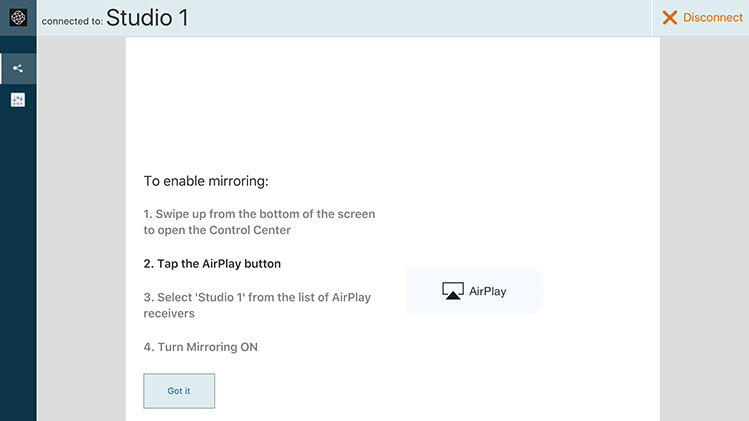749x421 pixels.
Task: Tap the AirPlay screen triangle icon
Action: (x=452, y=291)
